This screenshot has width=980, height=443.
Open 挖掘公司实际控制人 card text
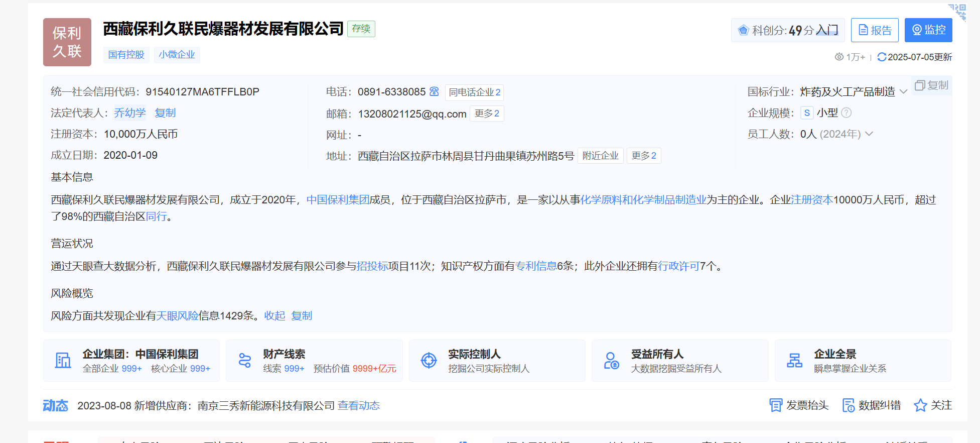point(489,369)
